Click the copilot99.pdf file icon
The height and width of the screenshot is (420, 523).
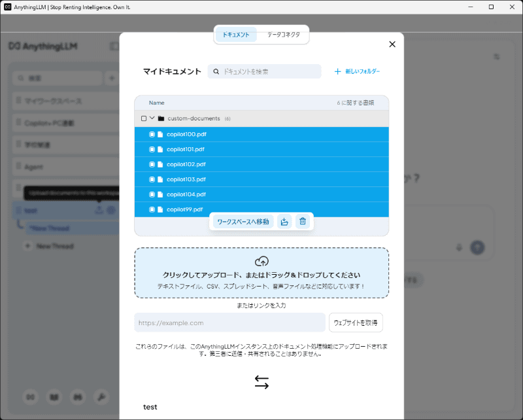click(x=160, y=209)
